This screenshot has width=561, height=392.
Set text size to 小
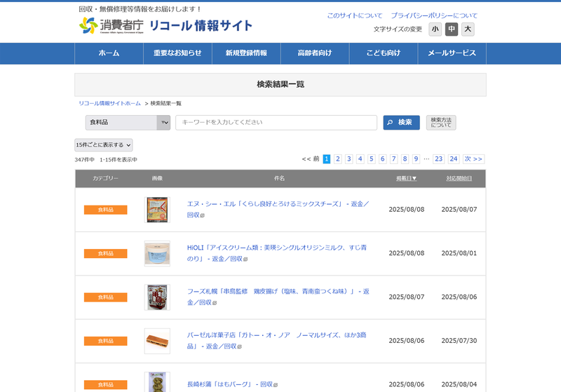tap(435, 29)
